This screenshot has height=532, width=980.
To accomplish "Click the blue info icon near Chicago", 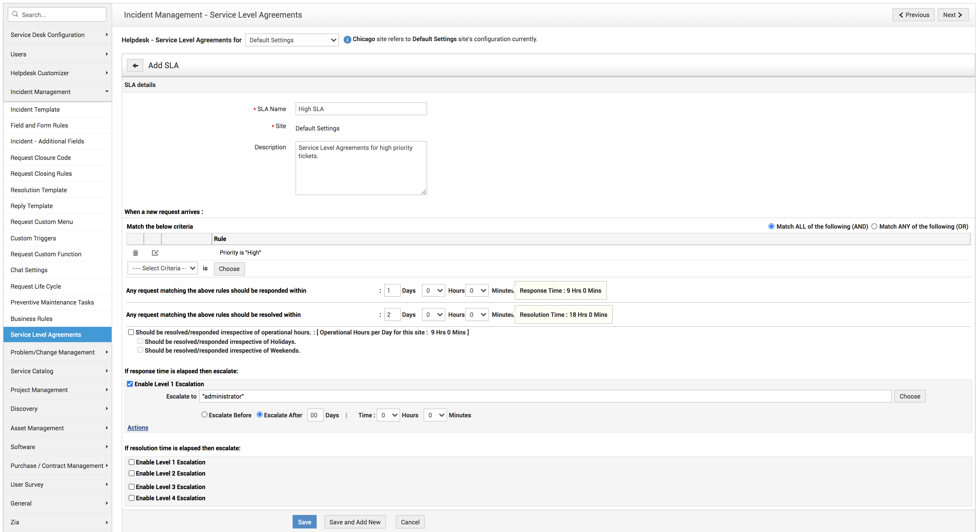I will (347, 40).
